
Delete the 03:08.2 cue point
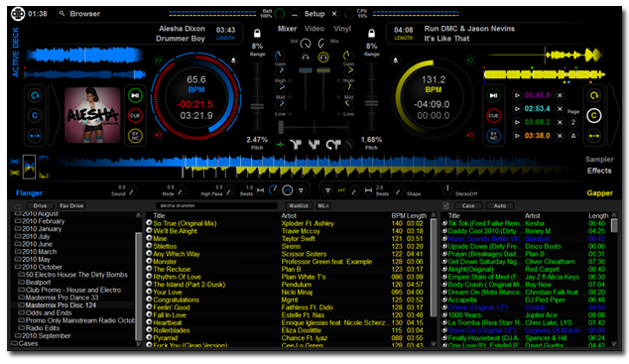(x=560, y=122)
